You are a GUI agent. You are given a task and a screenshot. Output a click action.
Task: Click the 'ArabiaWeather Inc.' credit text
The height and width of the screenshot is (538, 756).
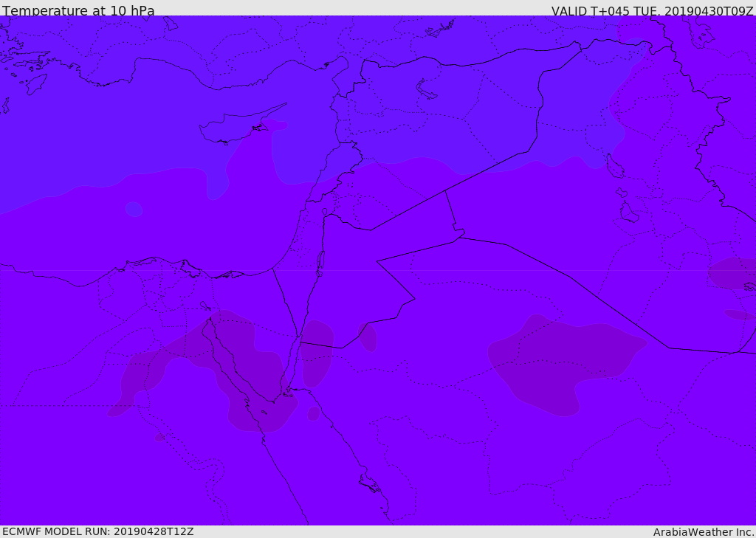coord(704,532)
